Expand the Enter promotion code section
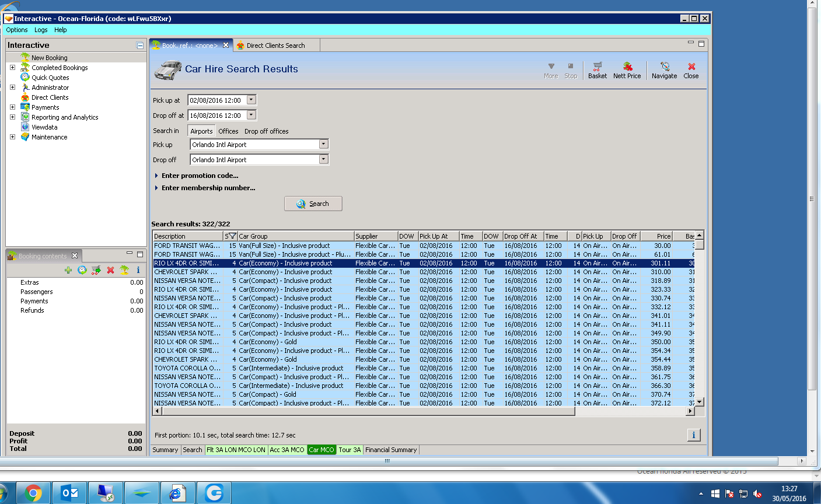The height and width of the screenshot is (504, 821). click(x=200, y=176)
